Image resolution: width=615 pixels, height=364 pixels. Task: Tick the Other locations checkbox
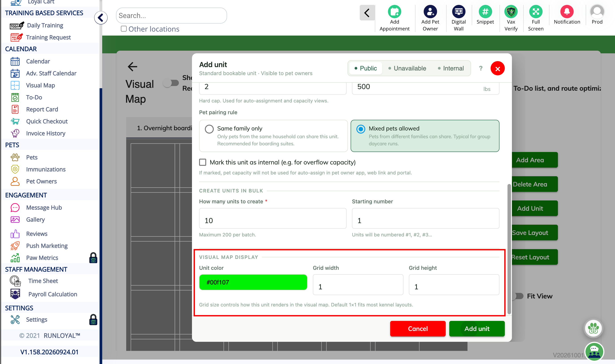pyautogui.click(x=124, y=29)
